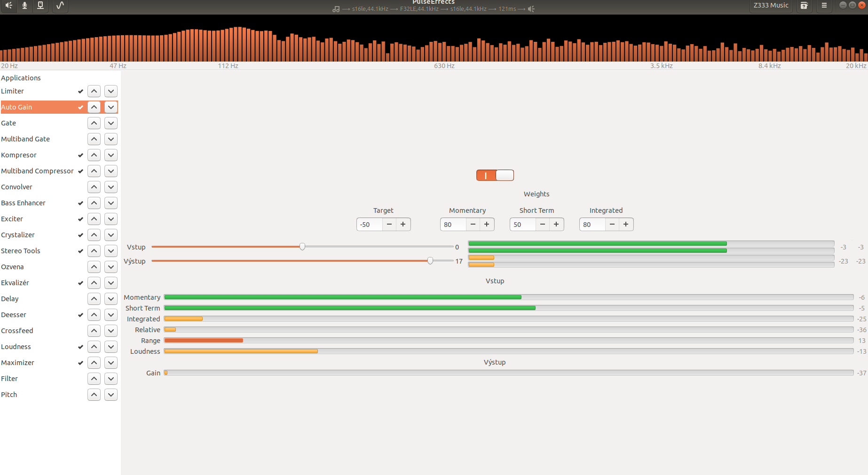Click the Vstup input gain slider handle
This screenshot has width=868, height=475.
click(302, 247)
